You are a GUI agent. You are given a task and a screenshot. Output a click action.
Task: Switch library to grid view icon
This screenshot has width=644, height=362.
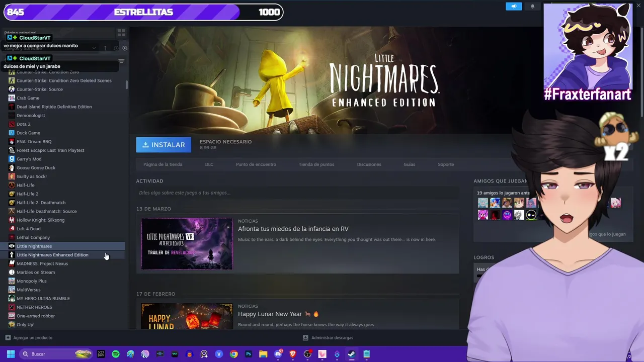tap(121, 33)
